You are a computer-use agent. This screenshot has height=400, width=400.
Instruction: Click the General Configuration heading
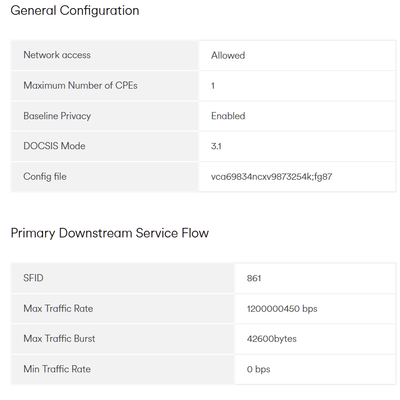(x=75, y=11)
